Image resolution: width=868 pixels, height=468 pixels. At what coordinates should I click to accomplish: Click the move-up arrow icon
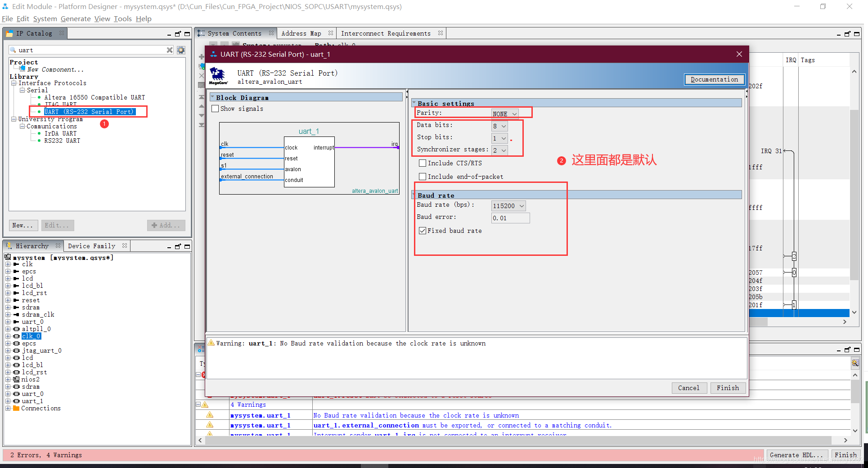(x=201, y=106)
